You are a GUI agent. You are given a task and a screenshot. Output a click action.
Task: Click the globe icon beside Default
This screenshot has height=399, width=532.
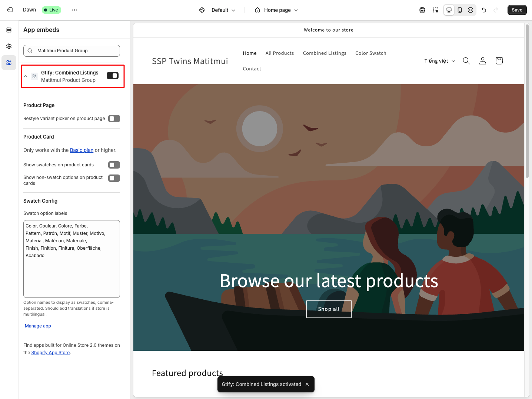pyautogui.click(x=202, y=10)
